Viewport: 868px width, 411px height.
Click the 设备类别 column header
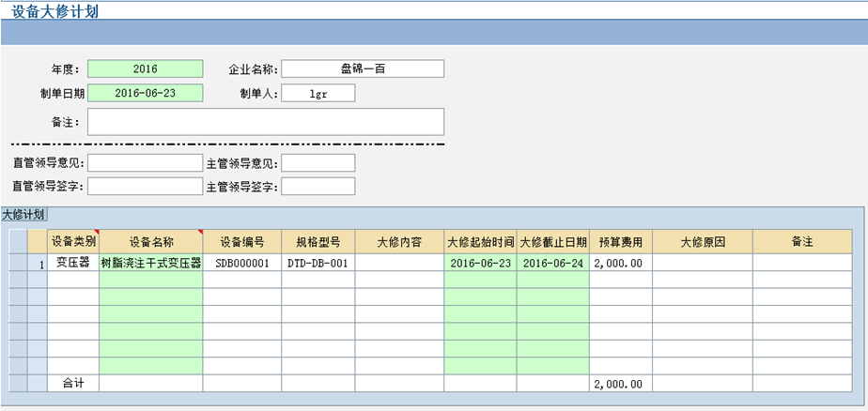click(x=73, y=242)
